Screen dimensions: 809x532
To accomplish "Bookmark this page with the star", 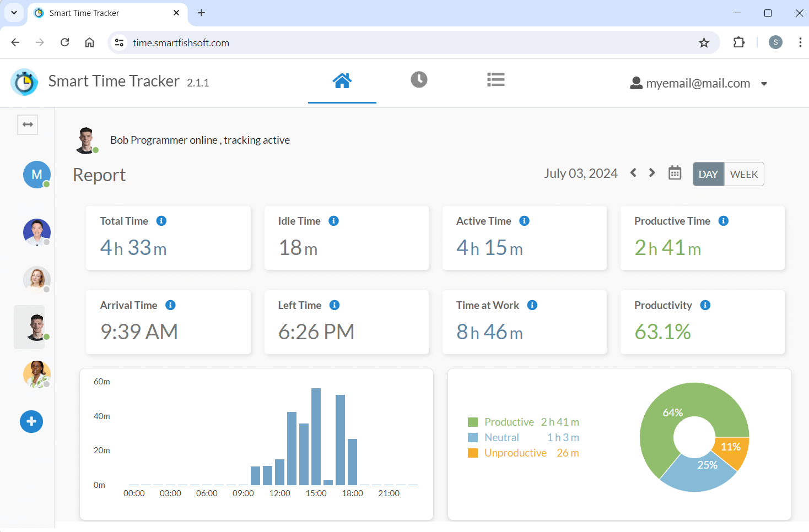I will [704, 42].
